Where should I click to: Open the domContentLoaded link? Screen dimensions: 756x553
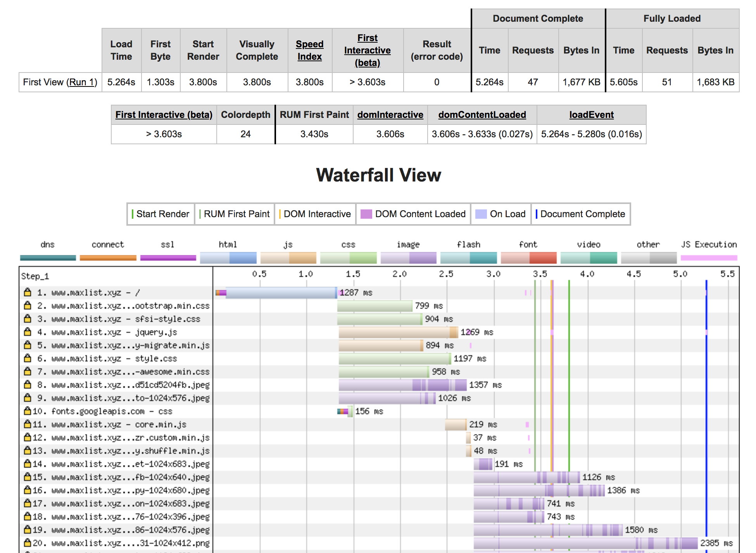[482, 115]
